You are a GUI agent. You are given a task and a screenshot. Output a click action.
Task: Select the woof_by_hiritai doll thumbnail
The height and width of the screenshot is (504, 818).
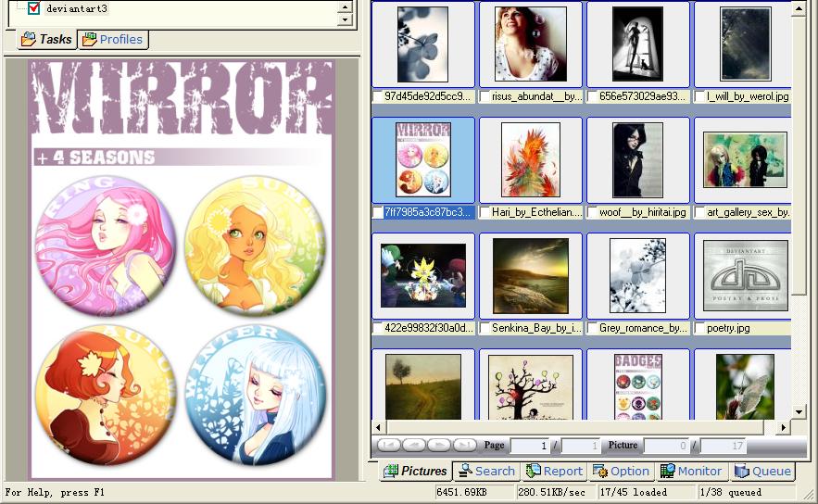pos(637,159)
